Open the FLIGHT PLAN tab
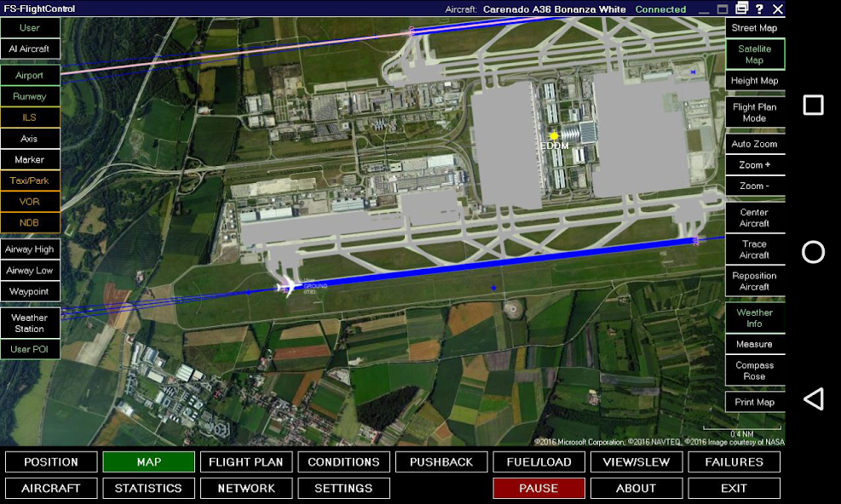This screenshot has width=841, height=504. 246,462
